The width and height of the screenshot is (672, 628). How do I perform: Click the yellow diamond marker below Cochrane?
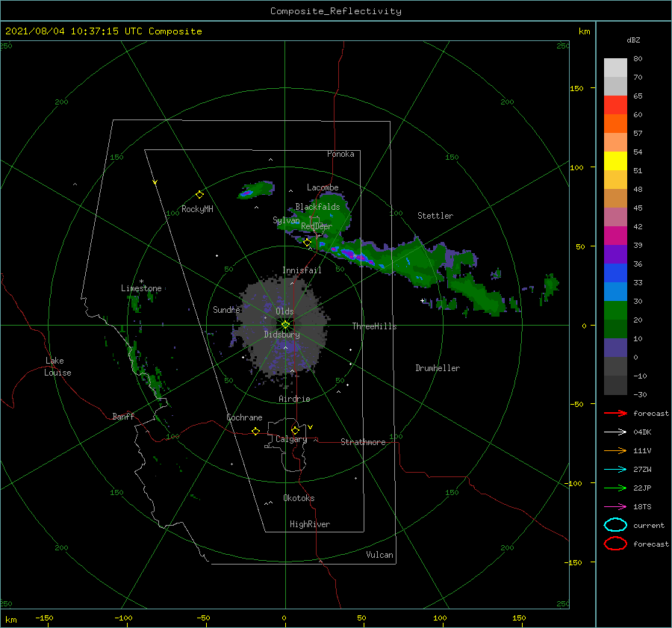pyautogui.click(x=255, y=431)
